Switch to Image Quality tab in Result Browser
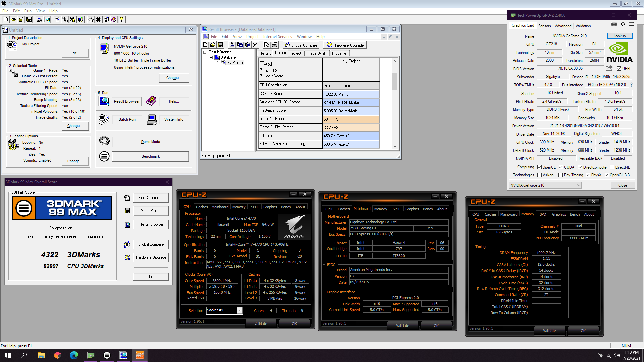 [317, 53]
